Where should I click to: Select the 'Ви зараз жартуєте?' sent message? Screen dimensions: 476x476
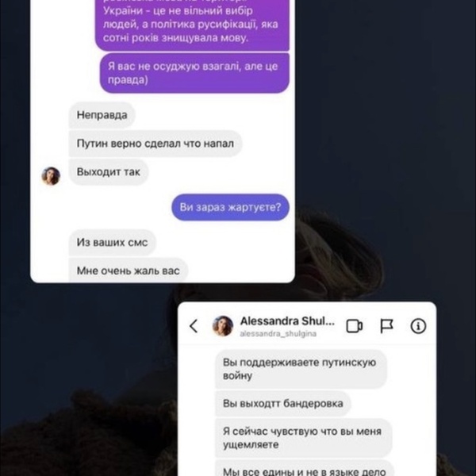pos(230,207)
